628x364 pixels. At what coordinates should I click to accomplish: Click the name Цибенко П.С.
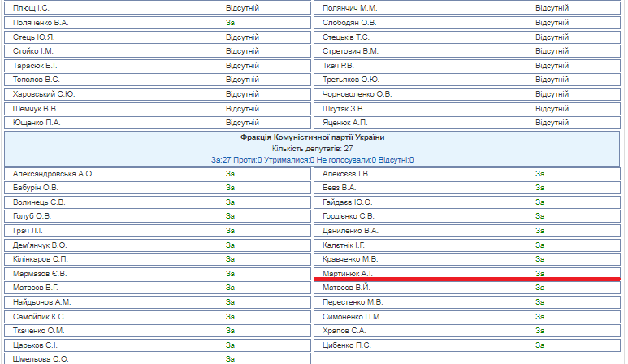[x=348, y=344]
